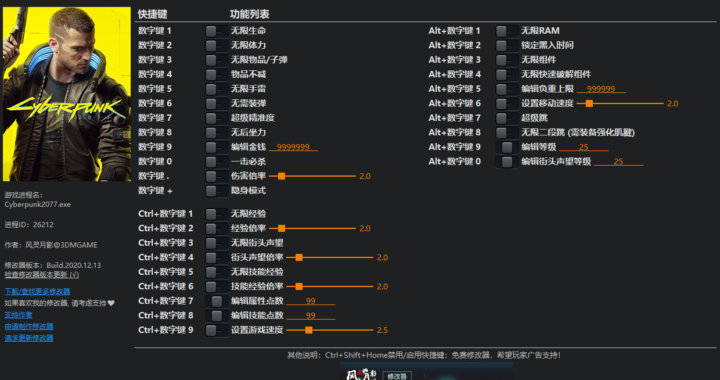Enable 物品不减 toggle
Viewport: 720px width, 380px height.
(x=216, y=74)
